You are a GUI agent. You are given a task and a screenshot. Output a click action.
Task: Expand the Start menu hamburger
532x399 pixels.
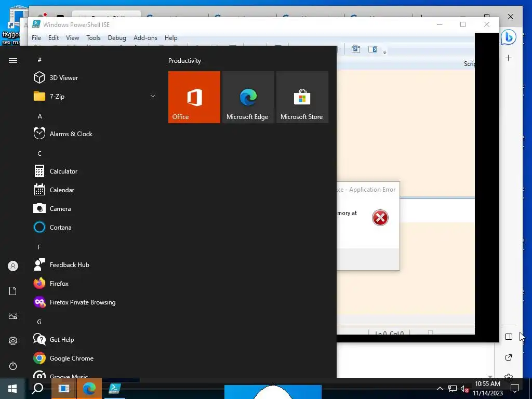click(13, 60)
